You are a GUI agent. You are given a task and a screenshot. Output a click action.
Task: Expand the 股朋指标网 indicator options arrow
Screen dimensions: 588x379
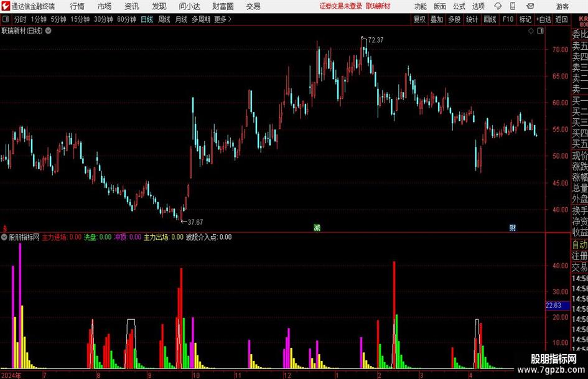(x=4, y=237)
